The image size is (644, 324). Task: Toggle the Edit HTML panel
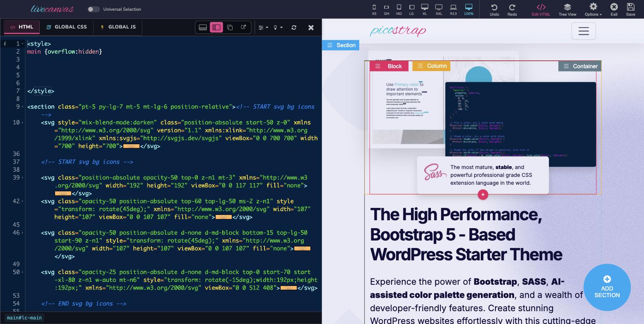tap(541, 10)
